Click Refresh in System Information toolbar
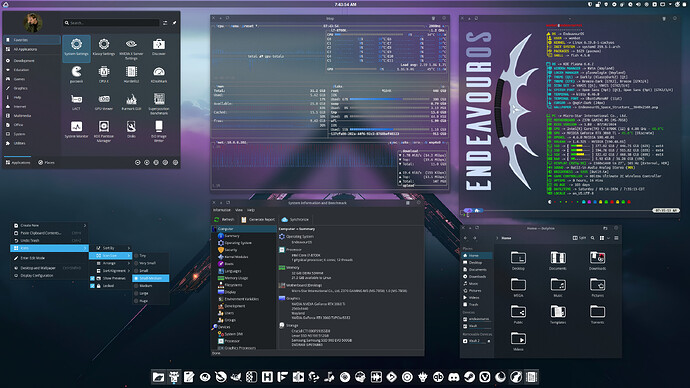The image size is (690, 388). pyautogui.click(x=224, y=220)
